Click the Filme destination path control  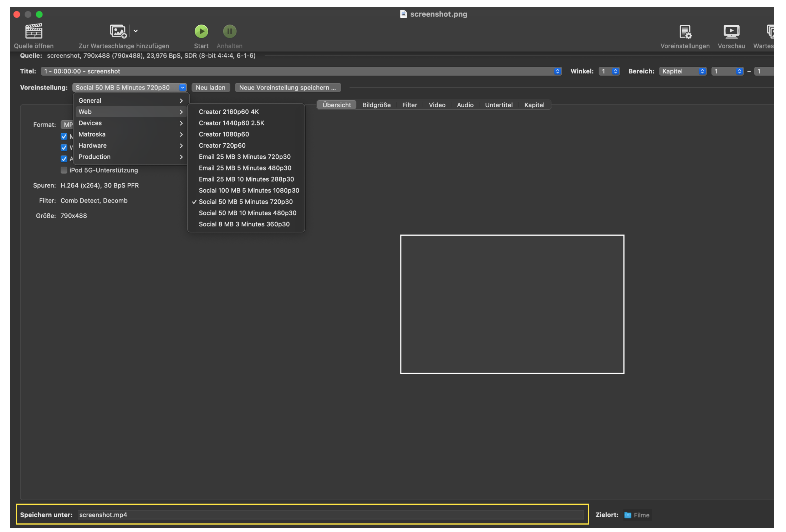tap(638, 515)
